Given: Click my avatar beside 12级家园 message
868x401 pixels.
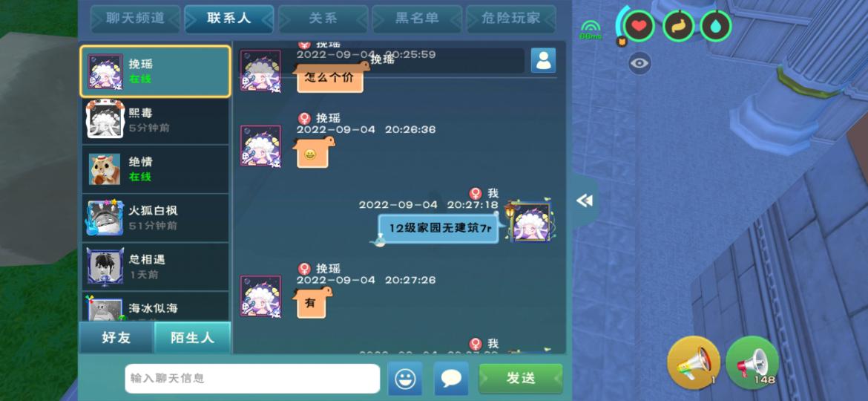Looking at the screenshot, I should [530, 221].
